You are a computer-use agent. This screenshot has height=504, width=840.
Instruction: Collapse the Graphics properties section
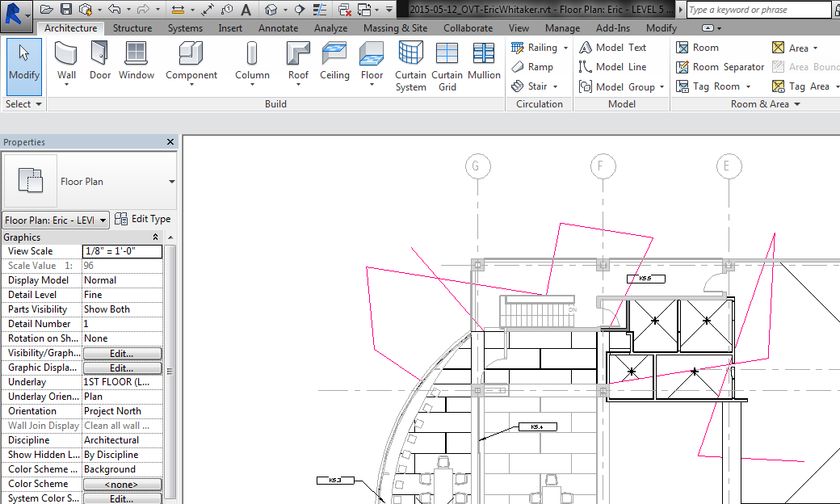pos(155,237)
